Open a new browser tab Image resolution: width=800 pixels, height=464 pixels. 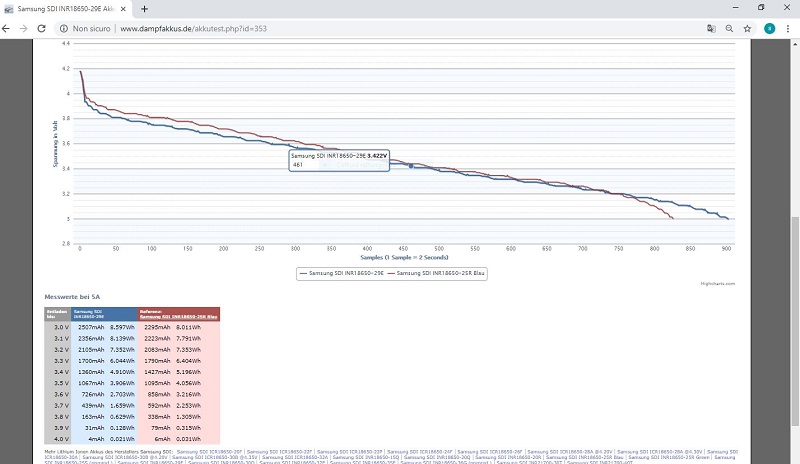[x=144, y=9]
